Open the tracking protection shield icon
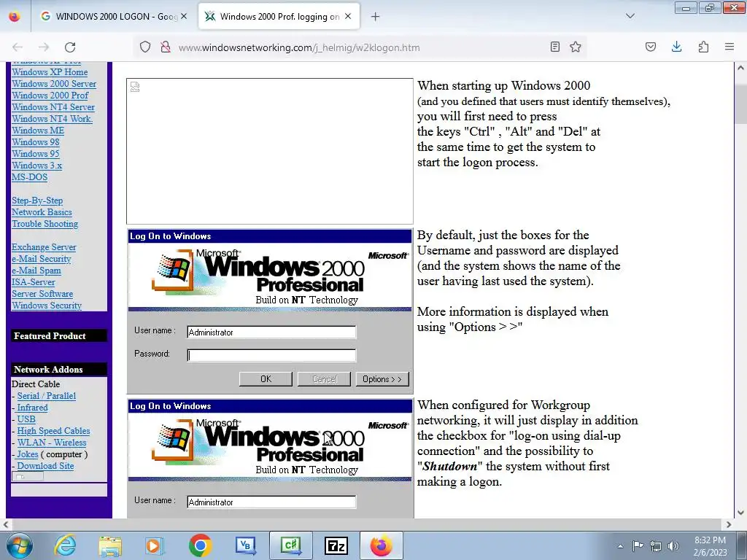Image resolution: width=747 pixels, height=560 pixels. pos(145,47)
